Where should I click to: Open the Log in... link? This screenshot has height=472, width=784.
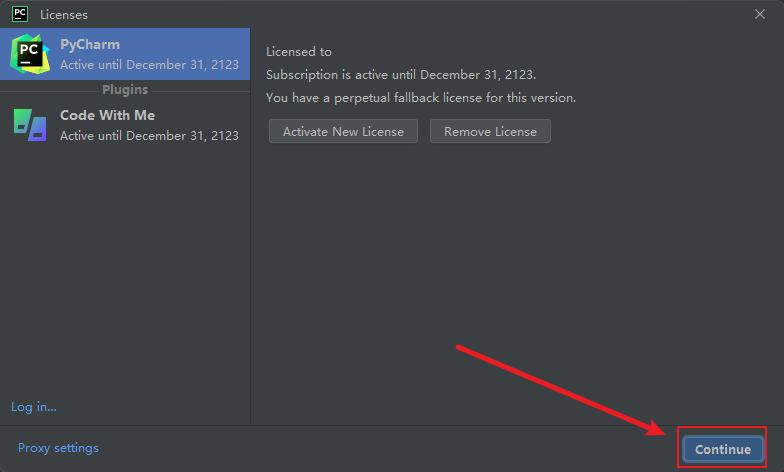(x=34, y=407)
